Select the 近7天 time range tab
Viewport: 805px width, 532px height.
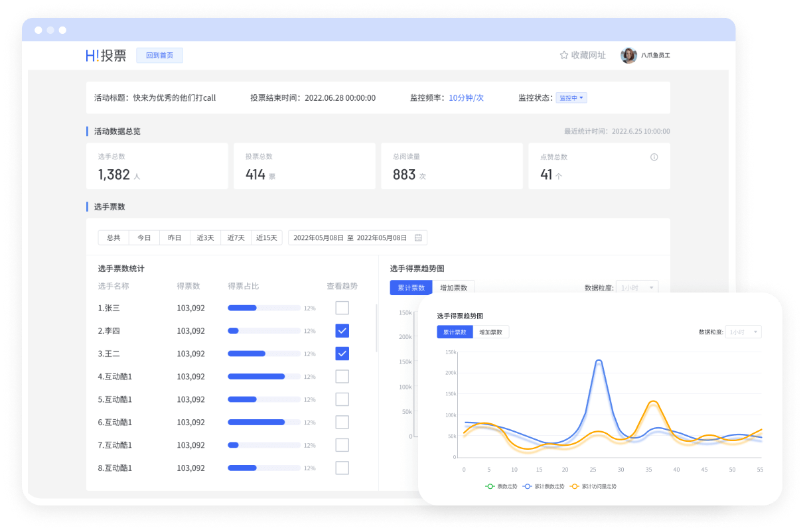pos(236,237)
